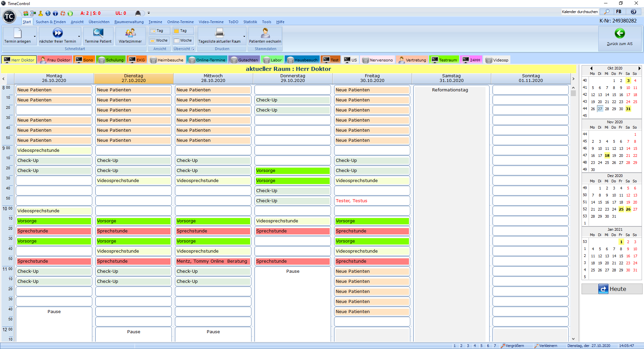This screenshot has height=349, width=644.
Task: Click the Heute button
Action: (612, 289)
